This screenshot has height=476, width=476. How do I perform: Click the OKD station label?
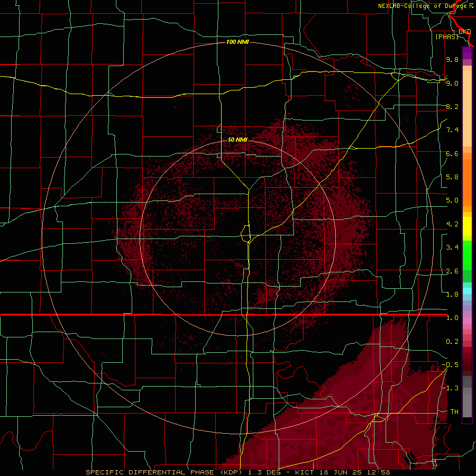click(465, 31)
